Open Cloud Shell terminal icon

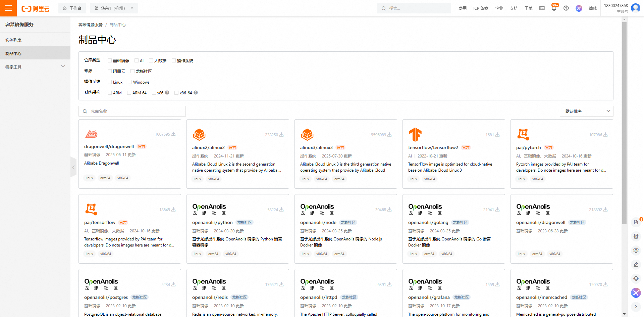[x=542, y=8]
